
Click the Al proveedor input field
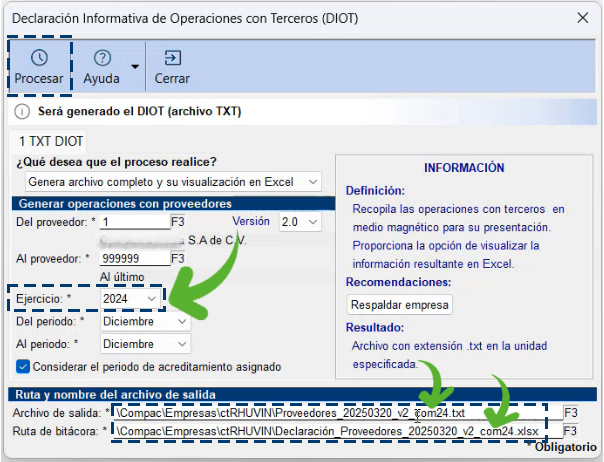pyautogui.click(x=133, y=258)
